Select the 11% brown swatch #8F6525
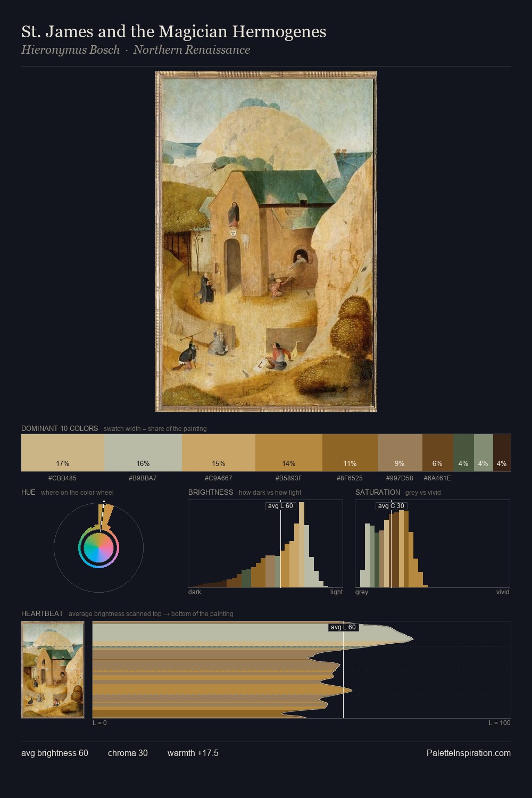The height and width of the screenshot is (798, 532). click(350, 453)
